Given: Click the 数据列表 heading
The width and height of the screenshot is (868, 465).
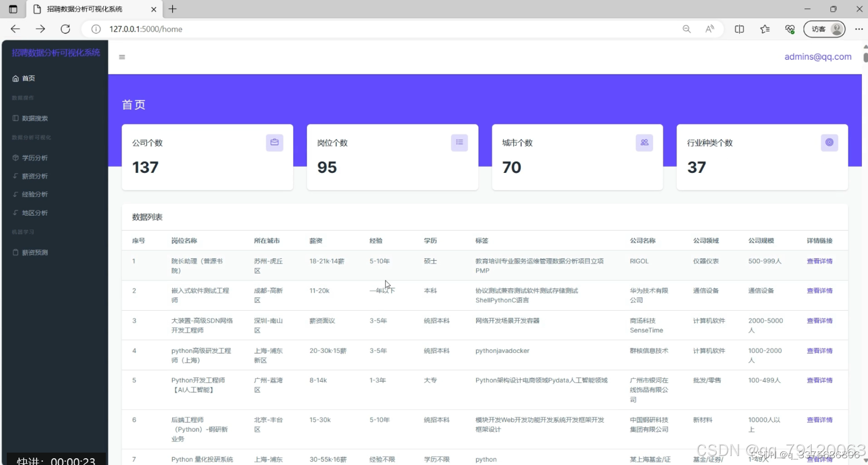Looking at the screenshot, I should [147, 217].
